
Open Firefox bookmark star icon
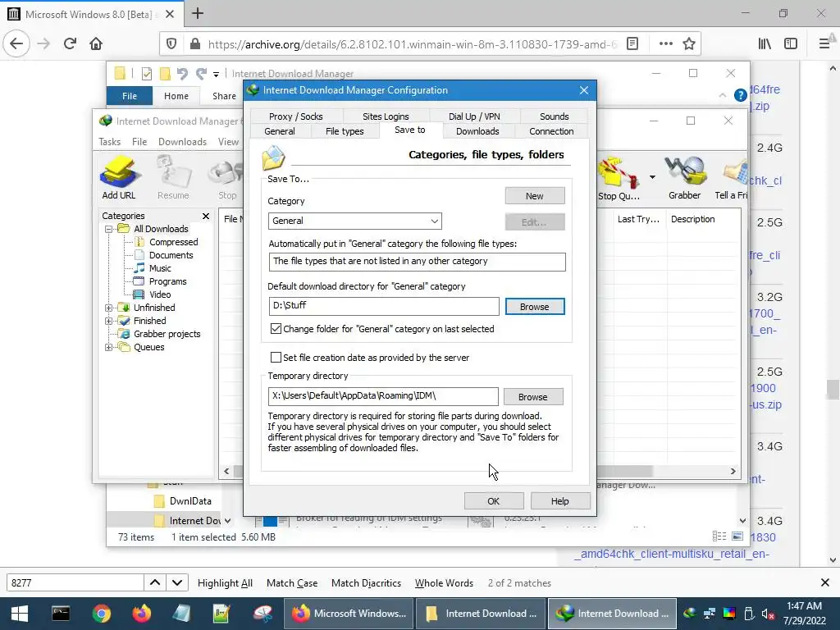689,44
